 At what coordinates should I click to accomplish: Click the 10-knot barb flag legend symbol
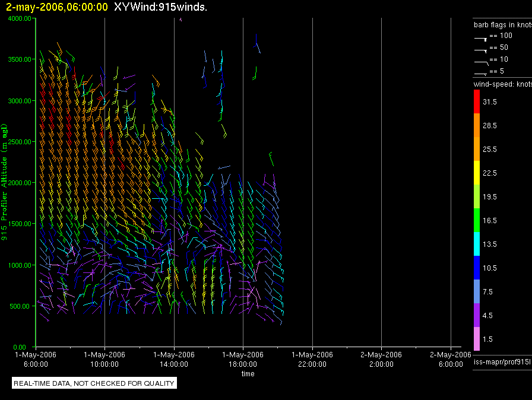[x=481, y=61]
